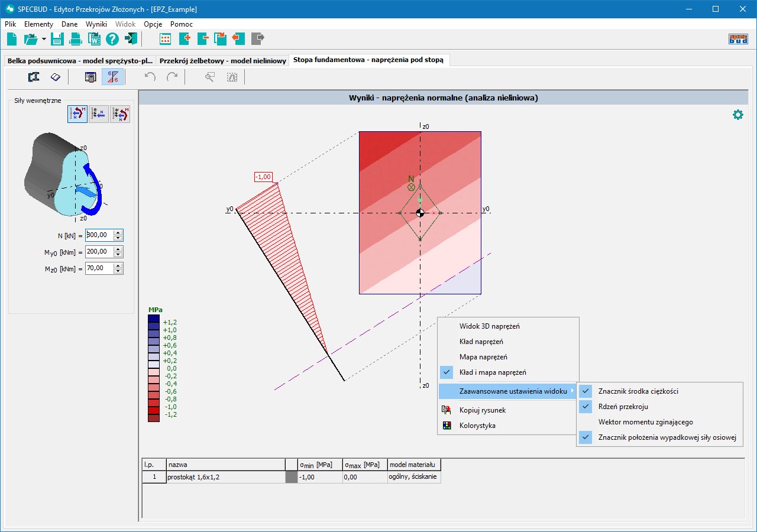Click the save diskette icon
Viewport: 757px width, 532px height.
point(57,40)
